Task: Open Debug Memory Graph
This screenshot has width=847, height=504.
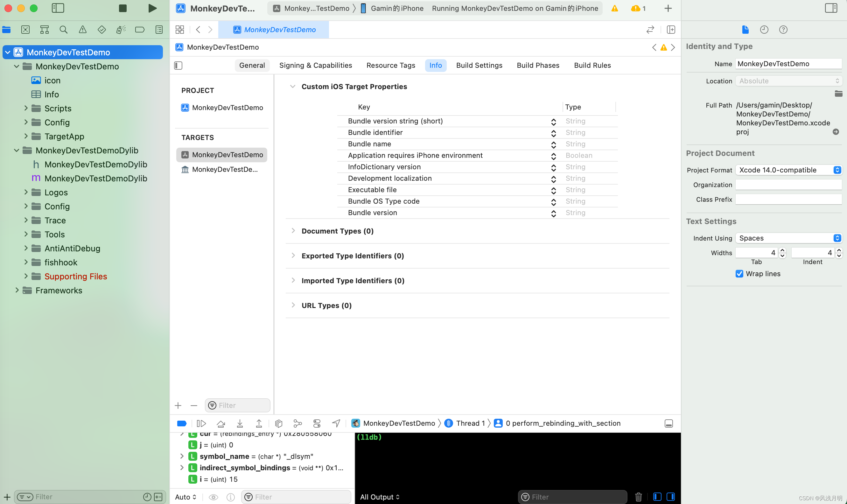Action: coord(297,423)
